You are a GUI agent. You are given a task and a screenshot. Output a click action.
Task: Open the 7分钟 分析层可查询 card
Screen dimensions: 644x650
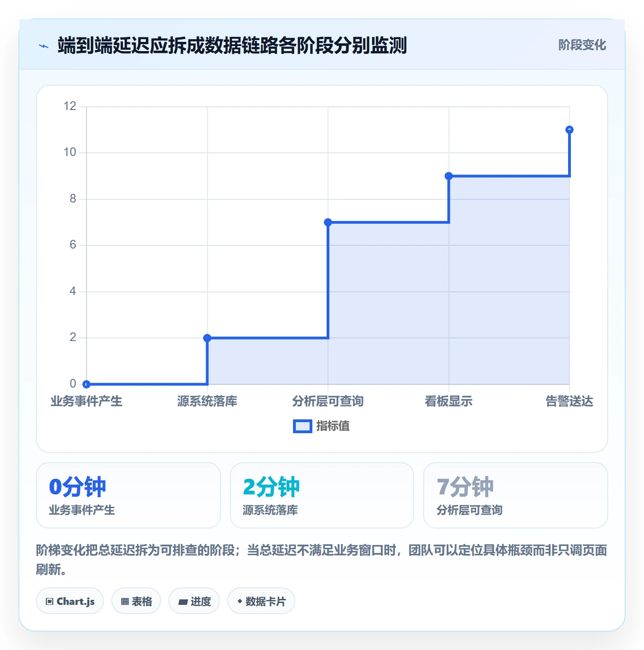[516, 495]
